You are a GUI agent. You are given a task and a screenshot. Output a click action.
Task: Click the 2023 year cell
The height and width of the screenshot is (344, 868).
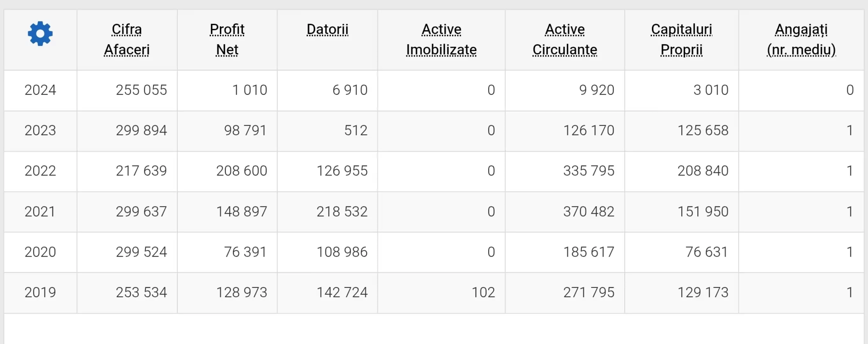pos(40,130)
